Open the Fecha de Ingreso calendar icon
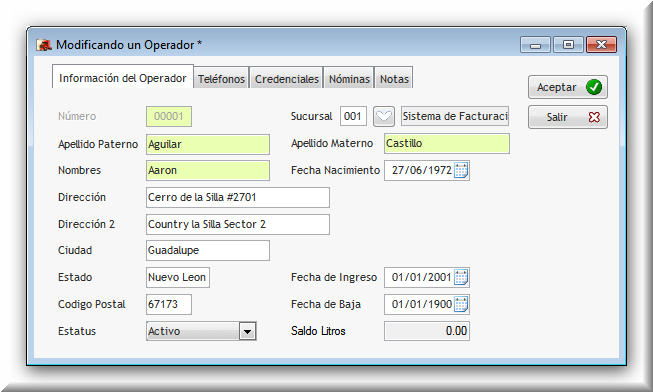Image resolution: width=653 pixels, height=392 pixels. pyautogui.click(x=461, y=277)
